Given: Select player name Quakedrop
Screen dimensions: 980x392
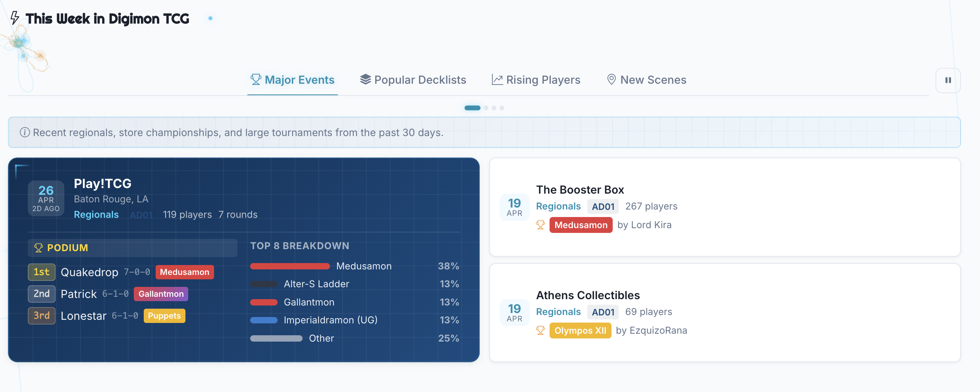Looking at the screenshot, I should click(89, 272).
